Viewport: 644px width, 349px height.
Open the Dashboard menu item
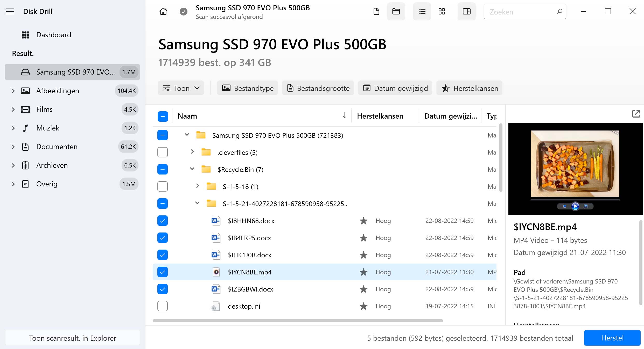tap(54, 35)
